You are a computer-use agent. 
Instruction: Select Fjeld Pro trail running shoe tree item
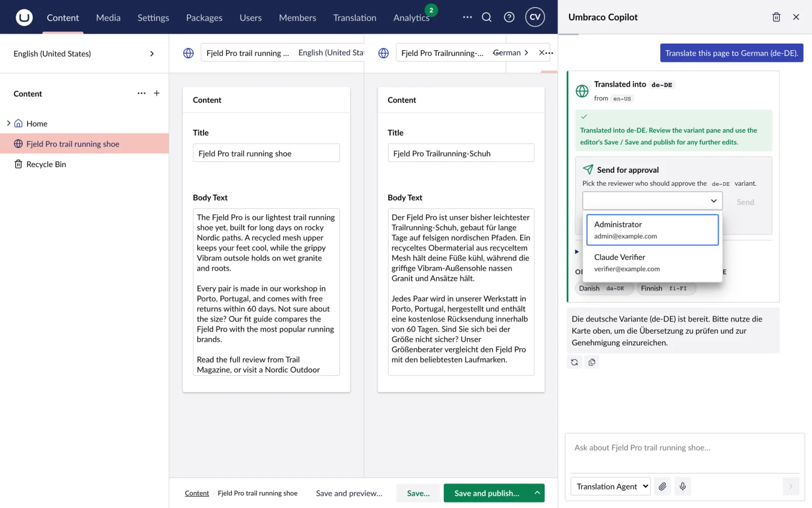(x=84, y=144)
